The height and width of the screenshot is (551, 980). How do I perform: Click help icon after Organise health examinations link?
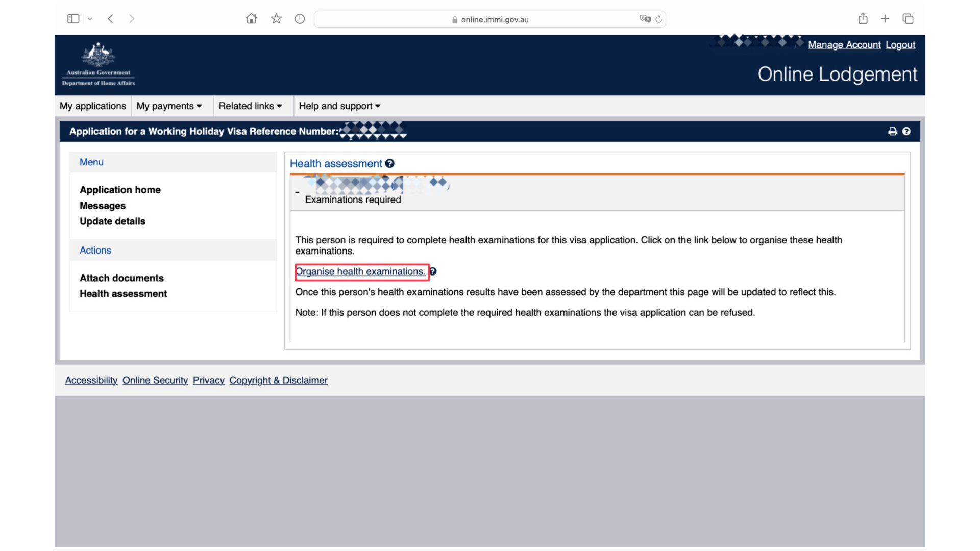pos(433,271)
